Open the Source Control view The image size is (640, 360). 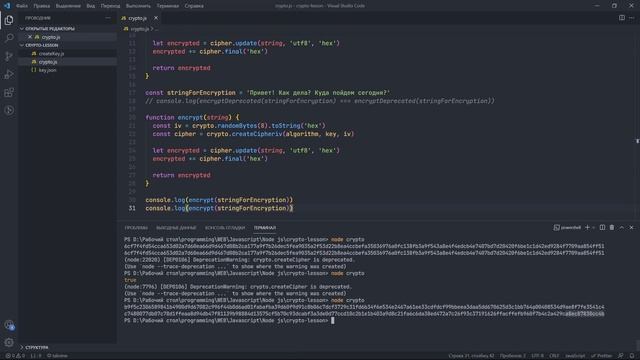9,56
